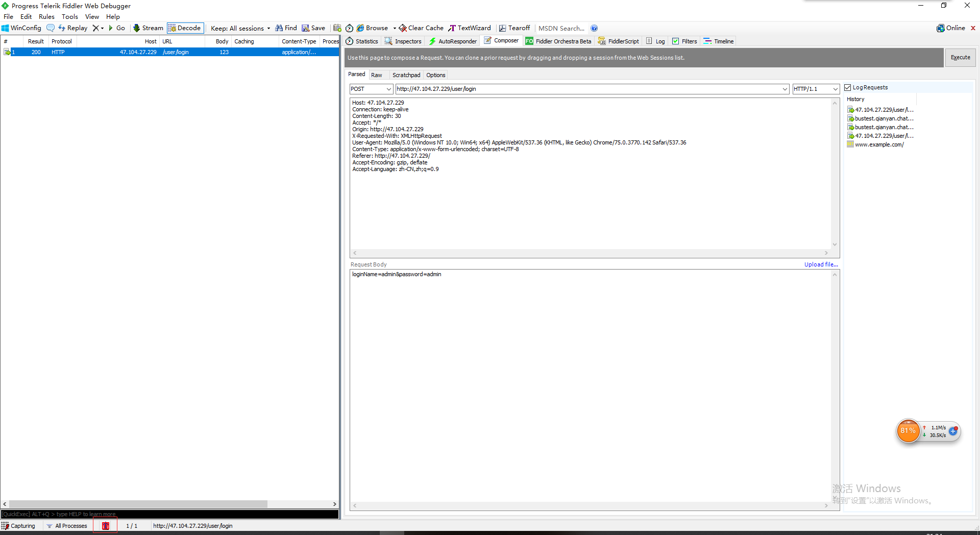Toggle the Decode button

tap(185, 28)
